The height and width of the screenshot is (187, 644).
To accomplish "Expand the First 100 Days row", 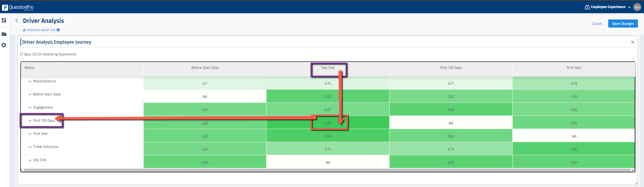I will (30, 121).
